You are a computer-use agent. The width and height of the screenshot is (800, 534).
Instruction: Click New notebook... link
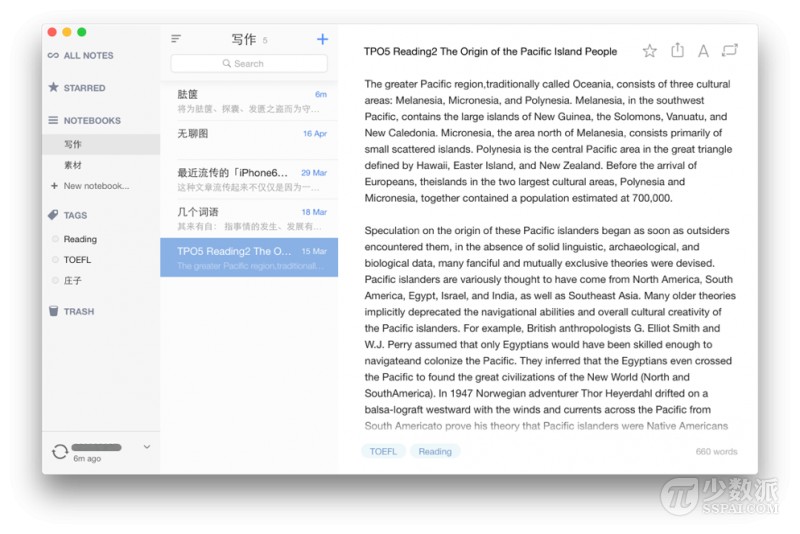(x=96, y=186)
